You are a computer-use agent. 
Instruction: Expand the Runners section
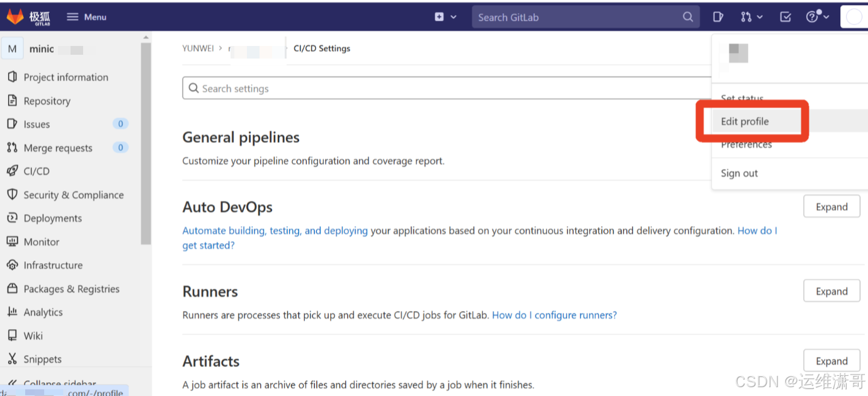[831, 291]
